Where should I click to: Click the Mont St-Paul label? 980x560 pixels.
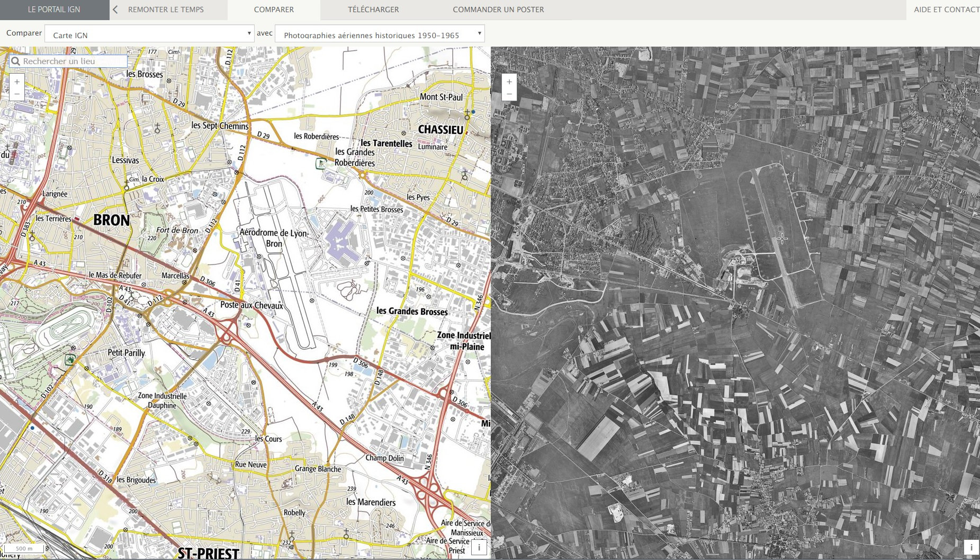(441, 97)
